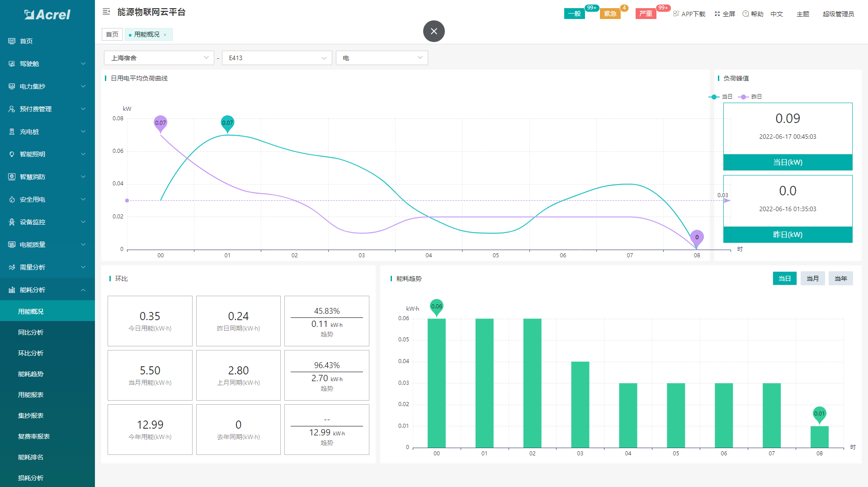Open the 超级管理员 account menu
This screenshot has width=868, height=487.
point(838,14)
